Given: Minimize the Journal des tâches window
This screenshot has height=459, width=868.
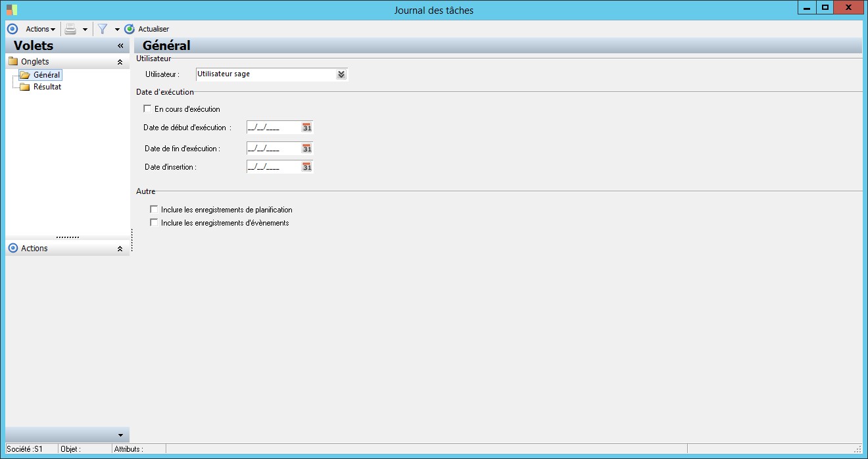Looking at the screenshot, I should point(807,7).
